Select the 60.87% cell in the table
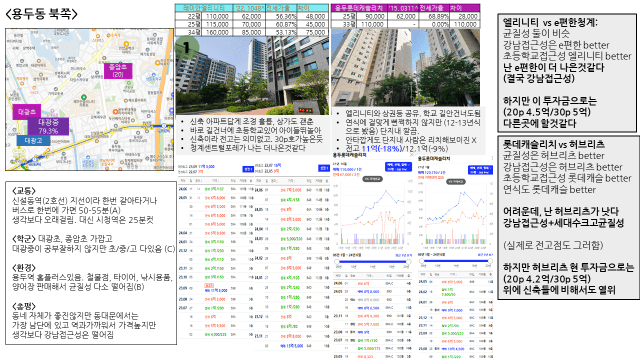 (281, 24)
